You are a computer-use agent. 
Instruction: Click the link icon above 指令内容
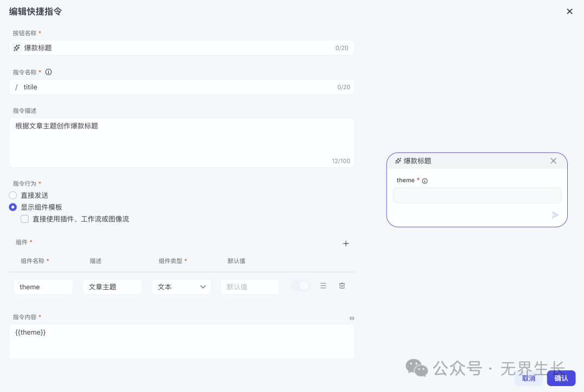coord(351,318)
